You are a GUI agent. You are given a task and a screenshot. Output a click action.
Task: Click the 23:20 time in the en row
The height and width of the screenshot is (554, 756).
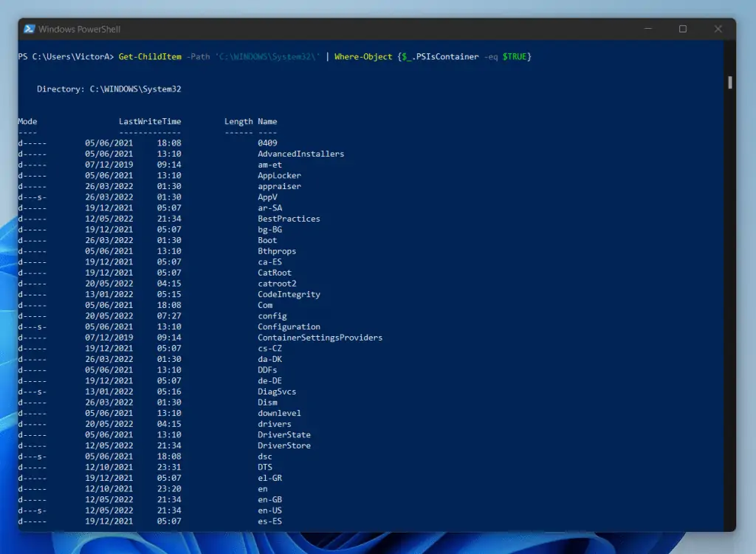tap(169, 489)
